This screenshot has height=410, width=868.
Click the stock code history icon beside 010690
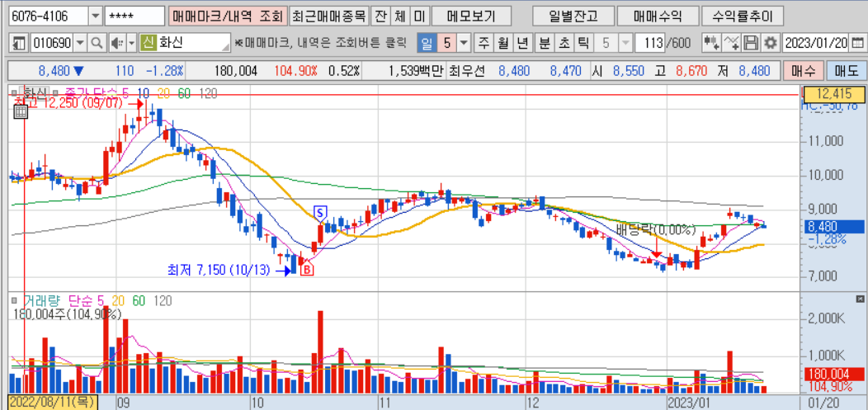[x=20, y=43]
